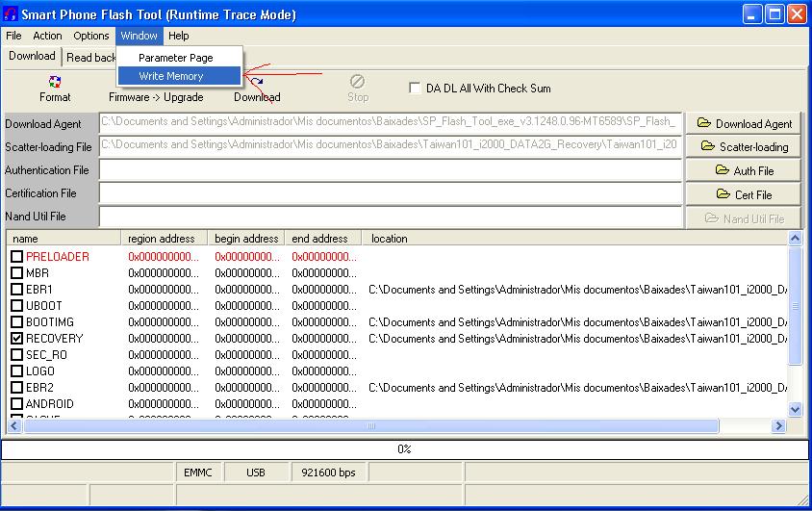
Task: Enable DA DL All With Check Sum
Action: pyautogui.click(x=415, y=88)
